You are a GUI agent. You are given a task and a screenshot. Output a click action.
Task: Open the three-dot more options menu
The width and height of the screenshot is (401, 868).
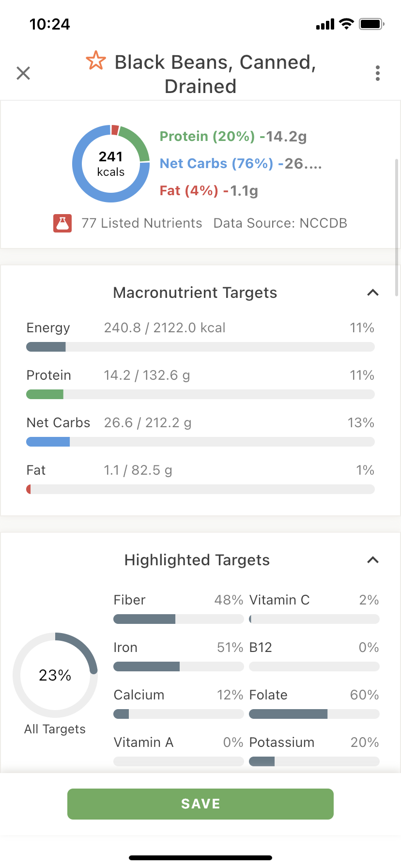pos(378,73)
